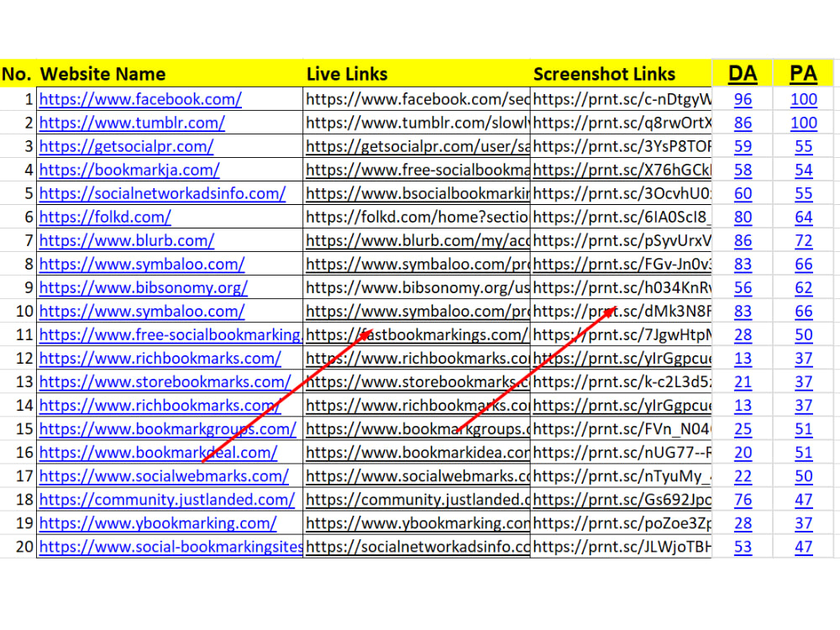Select the fastbookmarkings.com live link cell
The width and height of the screenshot is (840, 630).
click(417, 335)
